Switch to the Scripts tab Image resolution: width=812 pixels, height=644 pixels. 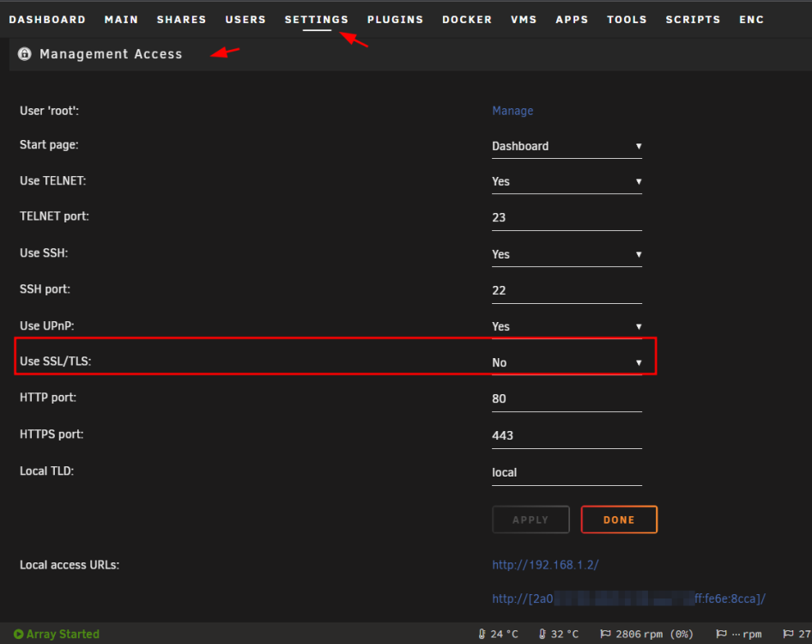pyautogui.click(x=693, y=20)
